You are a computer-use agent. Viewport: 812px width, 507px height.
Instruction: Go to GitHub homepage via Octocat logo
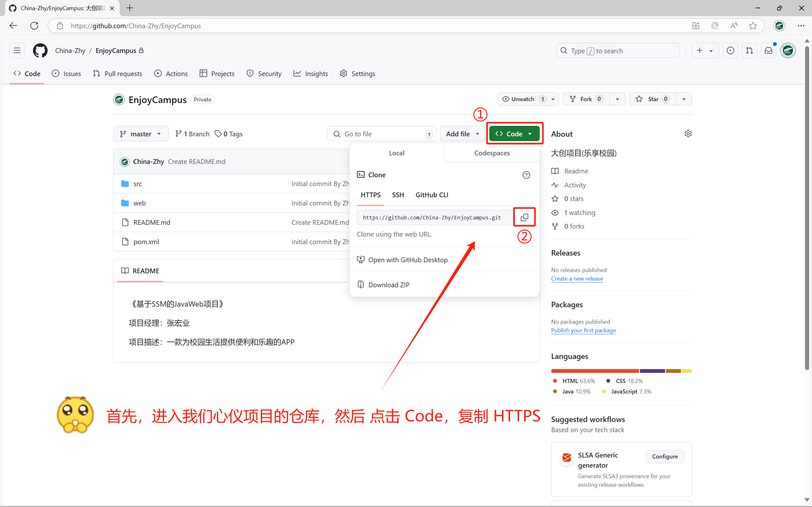tap(40, 51)
